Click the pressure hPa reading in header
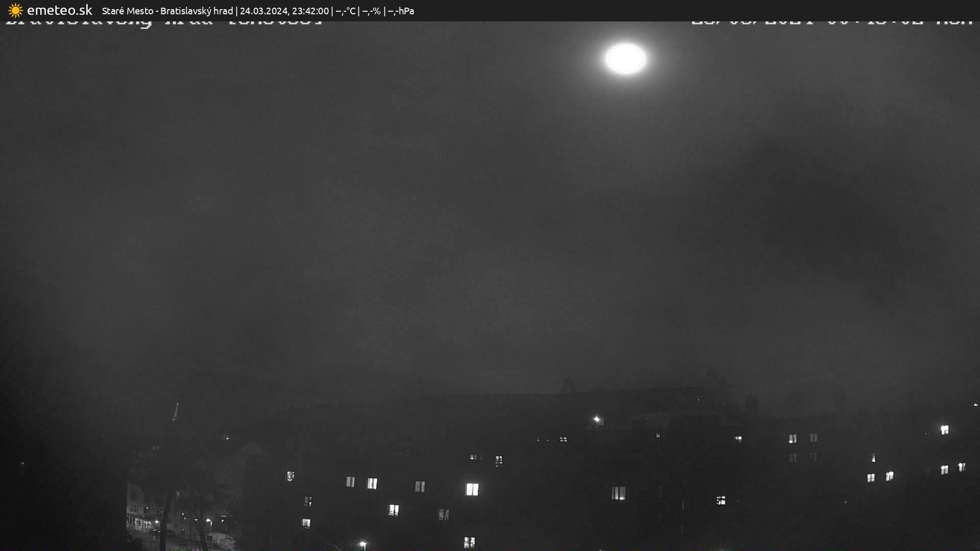 coord(401,11)
